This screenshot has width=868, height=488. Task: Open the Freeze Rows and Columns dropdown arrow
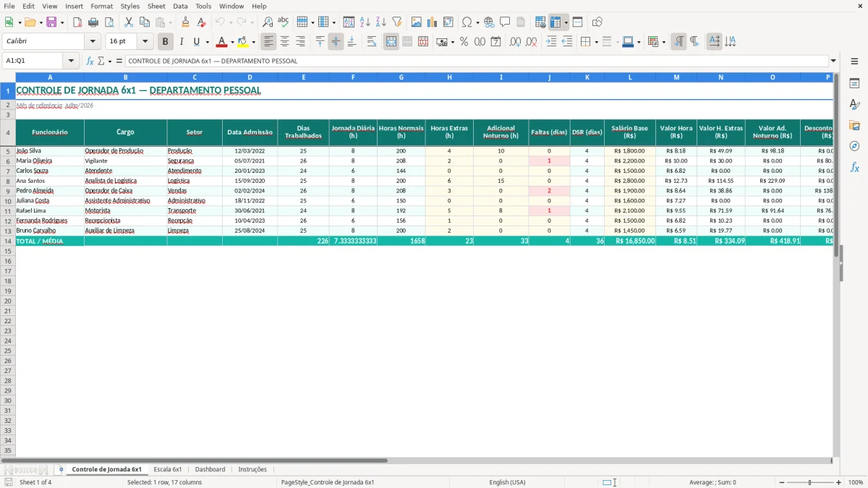tap(566, 22)
